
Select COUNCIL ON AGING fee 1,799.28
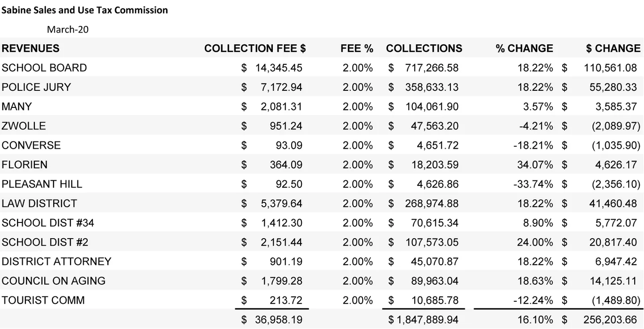282,281
